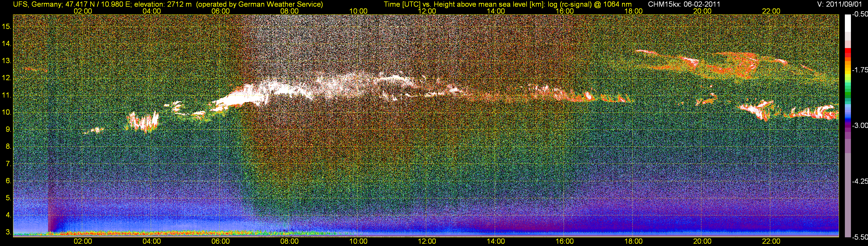Click the '06:00' tick on the upper time axis
The image size is (868, 246).
point(220,11)
